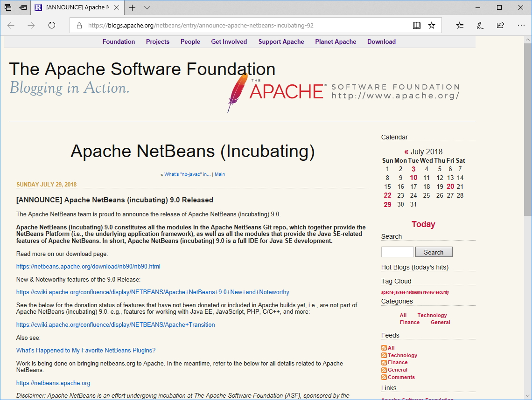Share this page using the share icon
This screenshot has height=400, width=532.
[x=500, y=25]
